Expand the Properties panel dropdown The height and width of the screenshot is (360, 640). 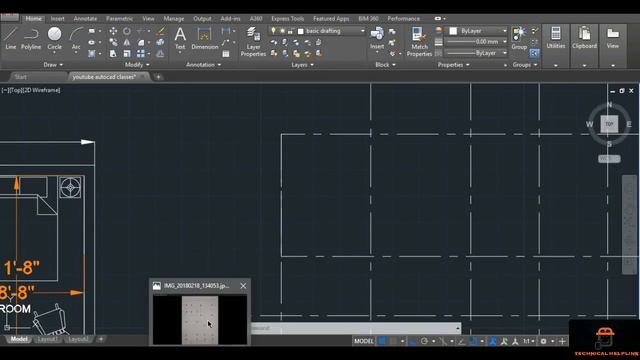point(453,64)
